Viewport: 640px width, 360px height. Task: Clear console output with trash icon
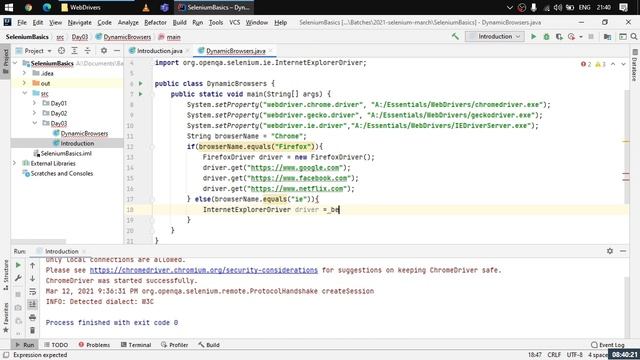click(x=32, y=330)
